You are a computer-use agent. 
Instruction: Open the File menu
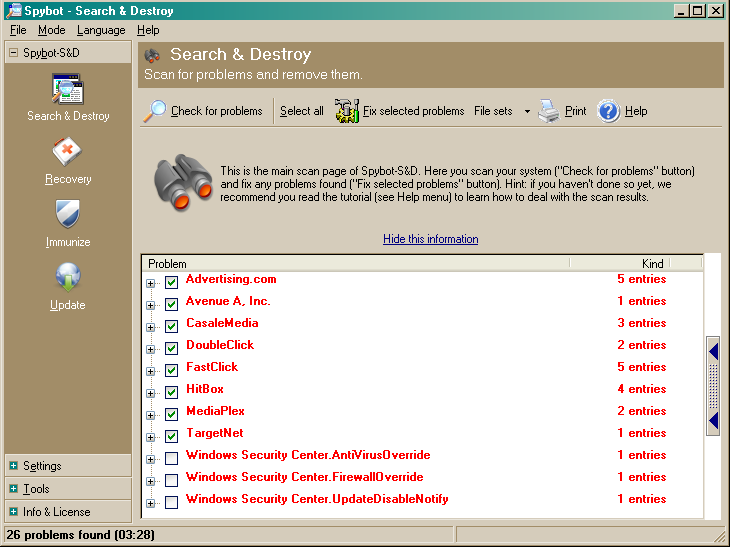pos(18,30)
